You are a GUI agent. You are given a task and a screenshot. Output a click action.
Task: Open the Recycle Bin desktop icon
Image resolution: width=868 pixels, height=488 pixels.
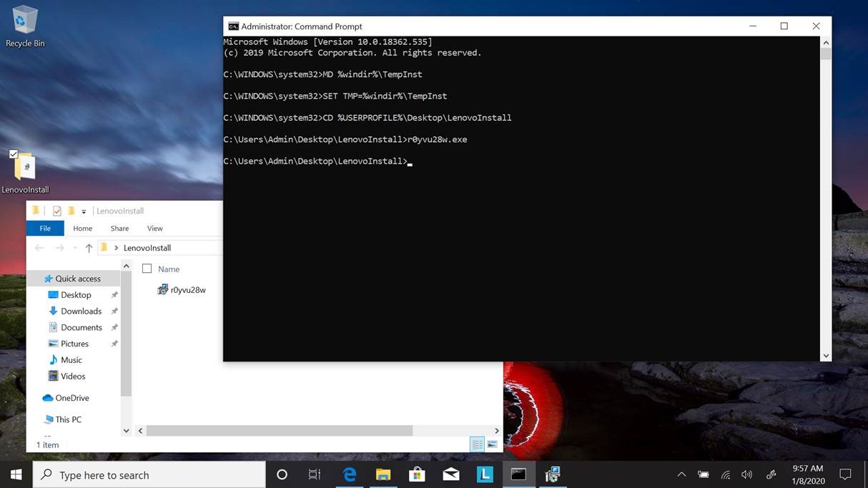(25, 27)
